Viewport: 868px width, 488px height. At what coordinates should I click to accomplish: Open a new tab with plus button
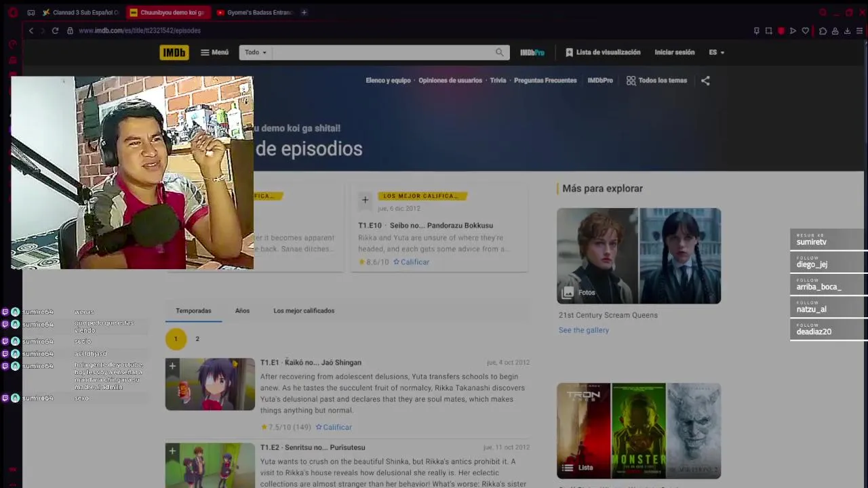pyautogui.click(x=304, y=12)
